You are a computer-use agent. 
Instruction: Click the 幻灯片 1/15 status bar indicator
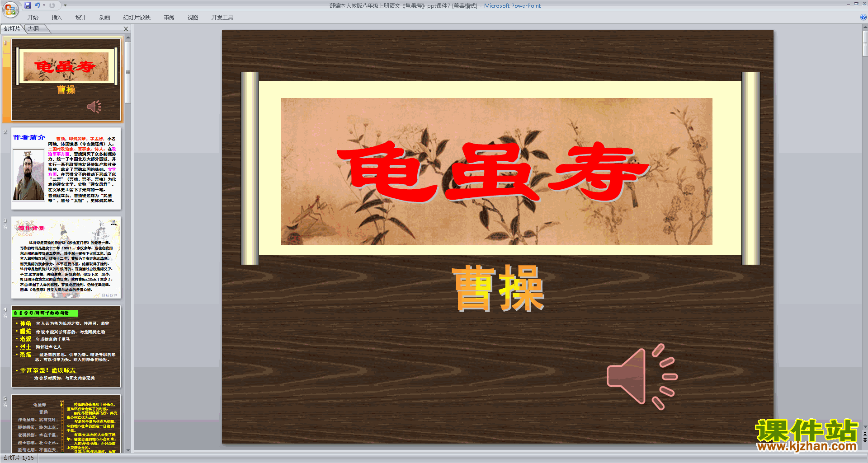click(19, 458)
